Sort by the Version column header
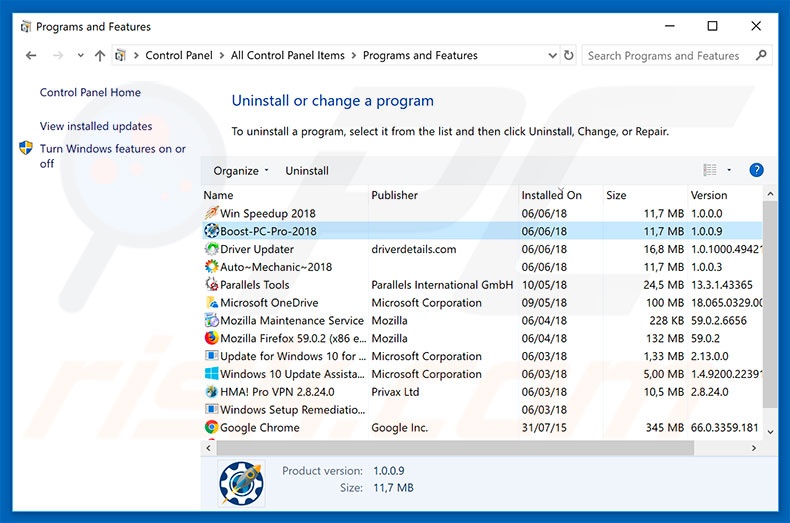 (725, 195)
